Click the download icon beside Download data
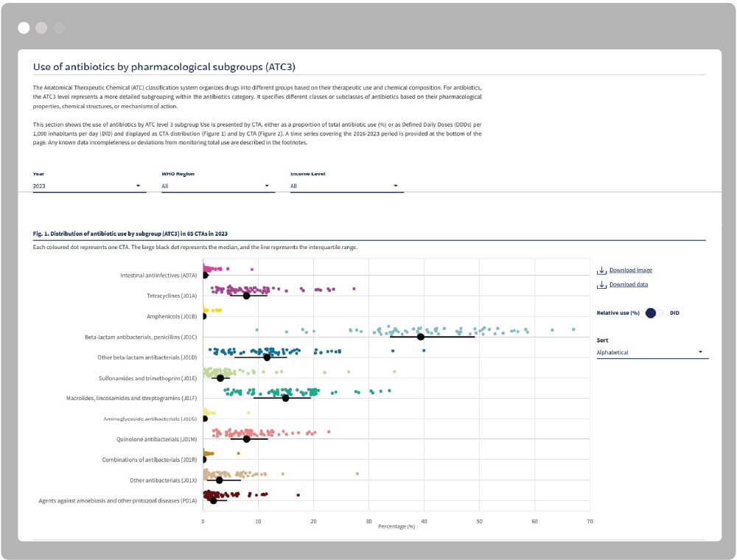Image resolution: width=737 pixels, height=560 pixels. pyautogui.click(x=601, y=284)
